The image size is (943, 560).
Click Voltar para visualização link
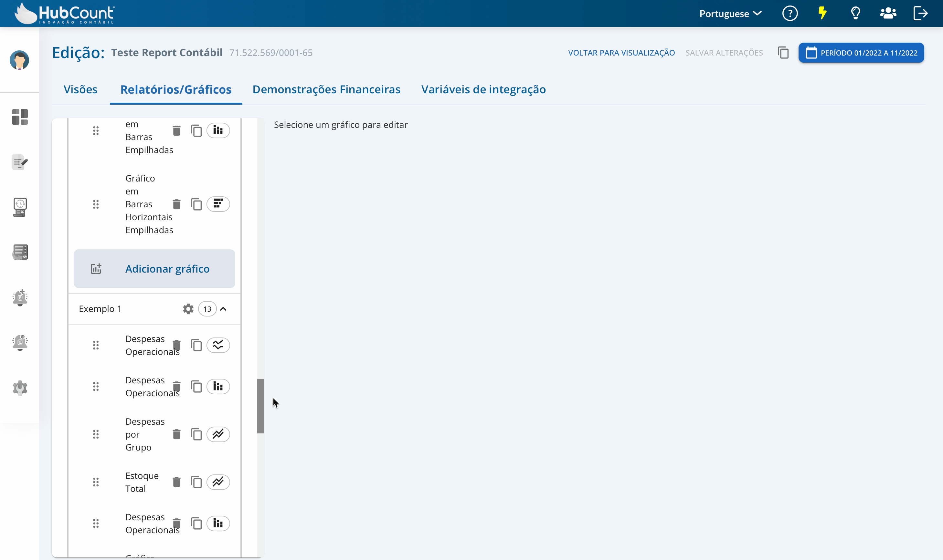pos(621,53)
